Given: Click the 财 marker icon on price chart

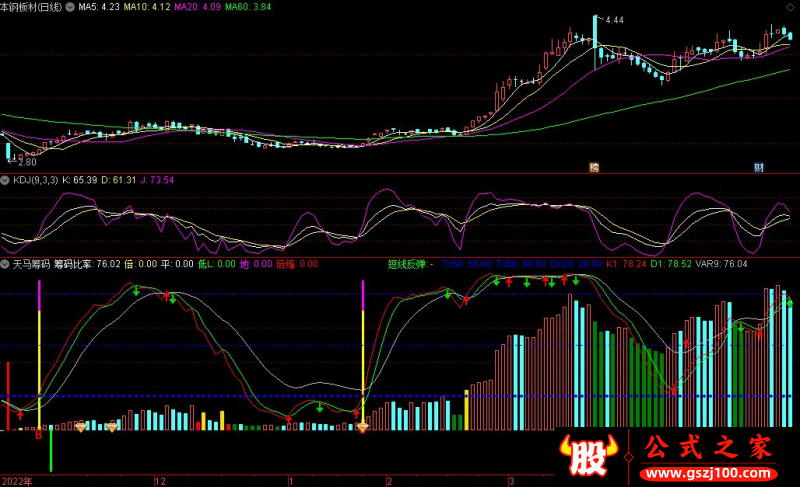Looking at the screenshot, I should [759, 167].
